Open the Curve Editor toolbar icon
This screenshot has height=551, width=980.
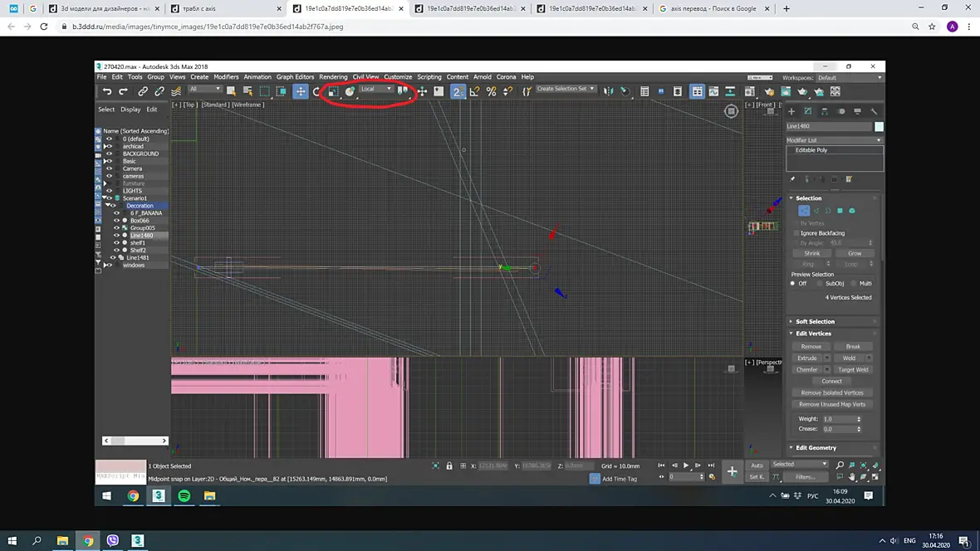point(713,92)
